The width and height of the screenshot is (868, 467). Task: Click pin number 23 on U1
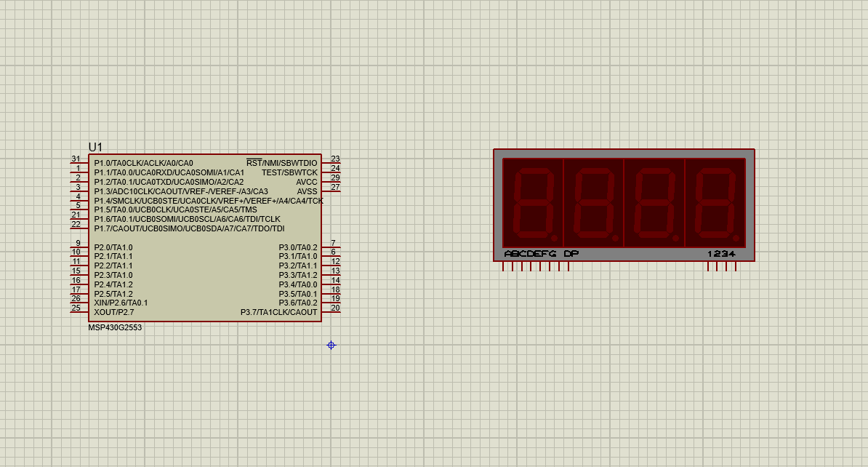click(x=335, y=159)
